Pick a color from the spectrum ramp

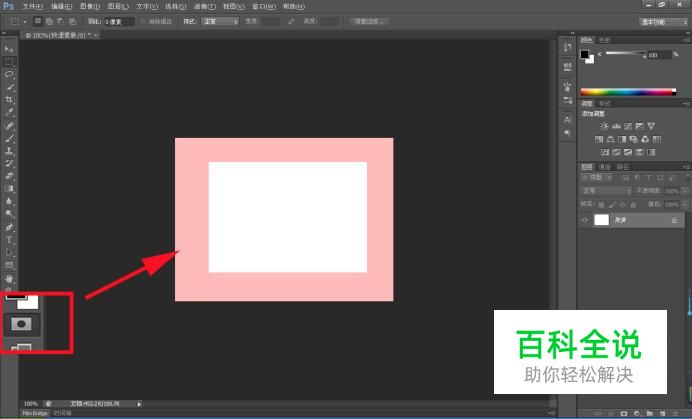(628, 92)
